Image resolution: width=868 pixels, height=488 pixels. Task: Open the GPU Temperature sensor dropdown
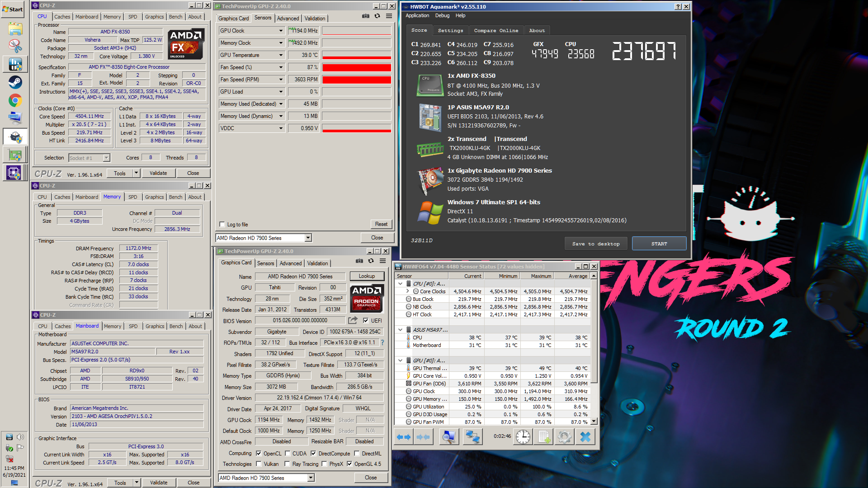(x=281, y=55)
